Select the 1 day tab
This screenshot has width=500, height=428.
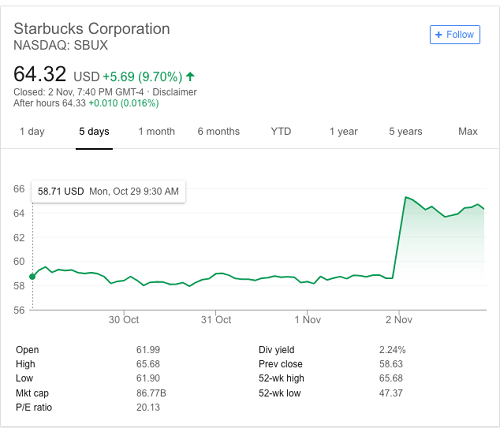pos(32,131)
